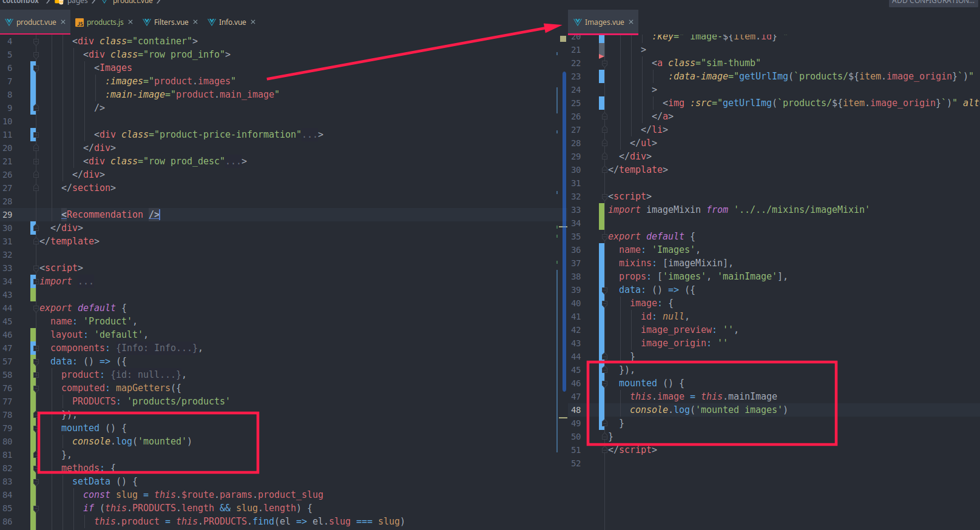Screen dimensions: 980x530
Task: Close the Images.vue tab
Action: click(631, 22)
